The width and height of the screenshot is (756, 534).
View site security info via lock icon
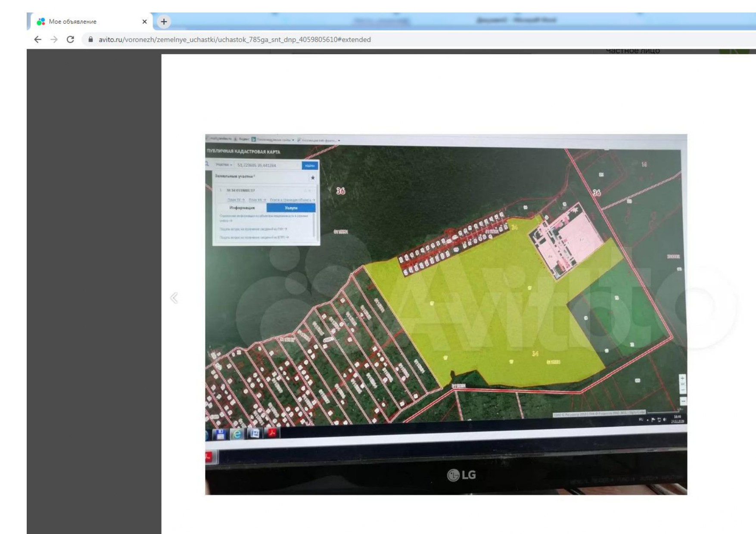[x=90, y=40]
